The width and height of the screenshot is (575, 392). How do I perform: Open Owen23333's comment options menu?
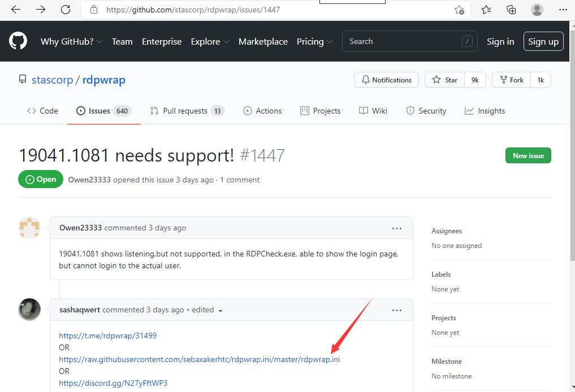tap(397, 228)
